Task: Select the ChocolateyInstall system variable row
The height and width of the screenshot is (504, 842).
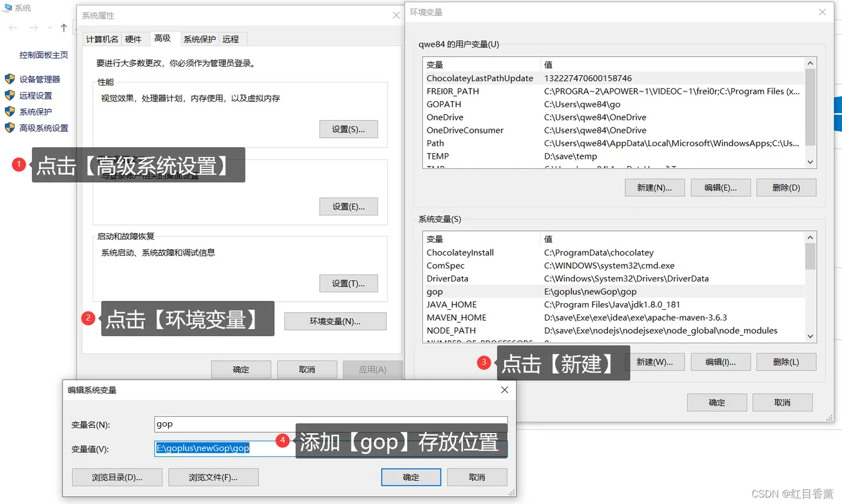Action: pyautogui.click(x=613, y=253)
